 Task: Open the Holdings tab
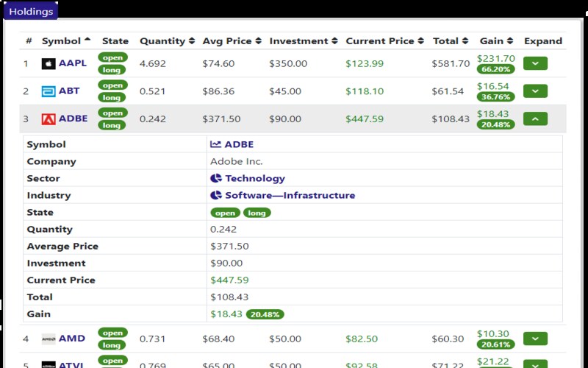point(31,11)
